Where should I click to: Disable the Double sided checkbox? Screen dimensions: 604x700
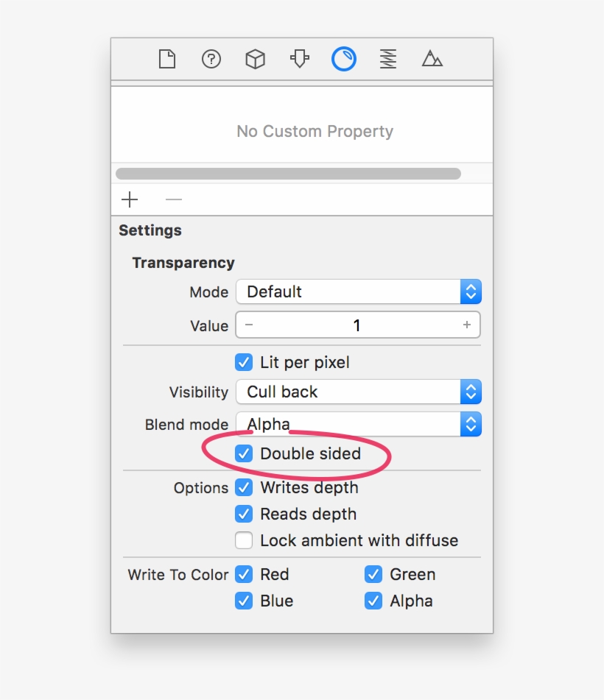click(244, 453)
